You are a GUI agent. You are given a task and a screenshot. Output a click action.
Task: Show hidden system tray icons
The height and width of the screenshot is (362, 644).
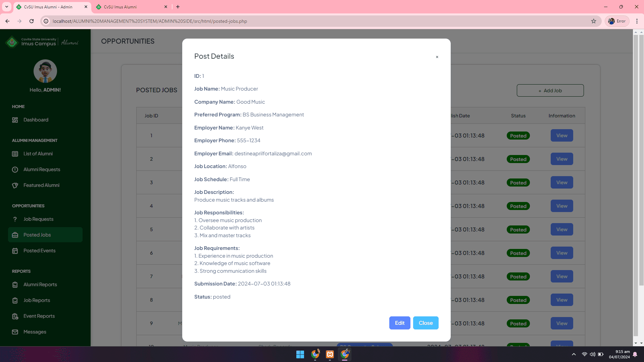click(574, 354)
